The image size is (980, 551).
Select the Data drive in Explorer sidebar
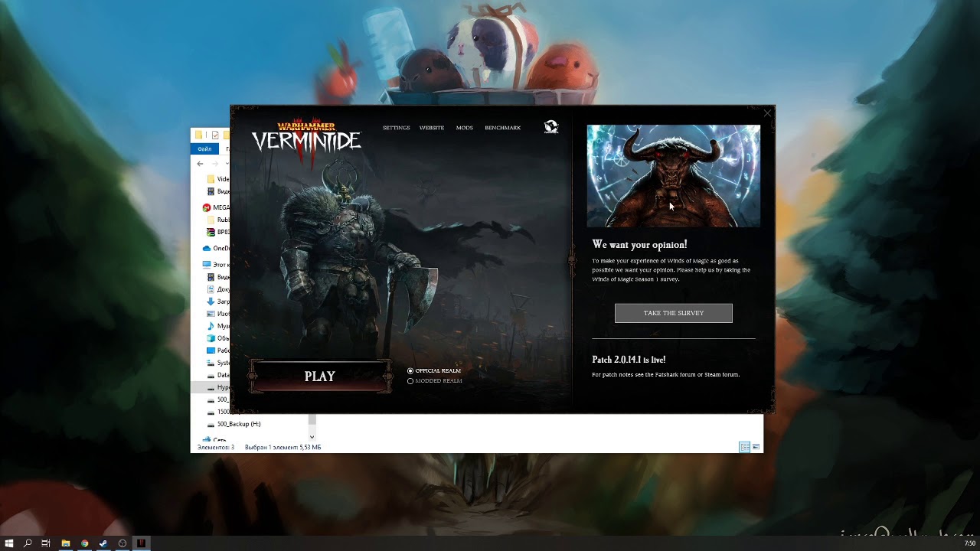pos(218,375)
